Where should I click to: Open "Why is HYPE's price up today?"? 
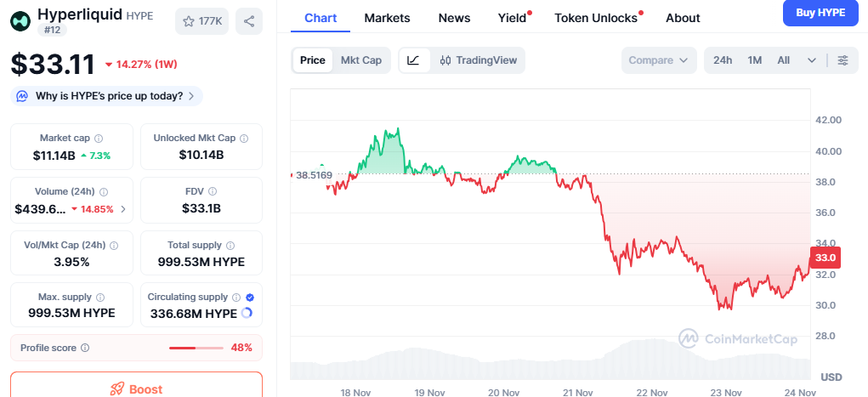click(x=108, y=96)
